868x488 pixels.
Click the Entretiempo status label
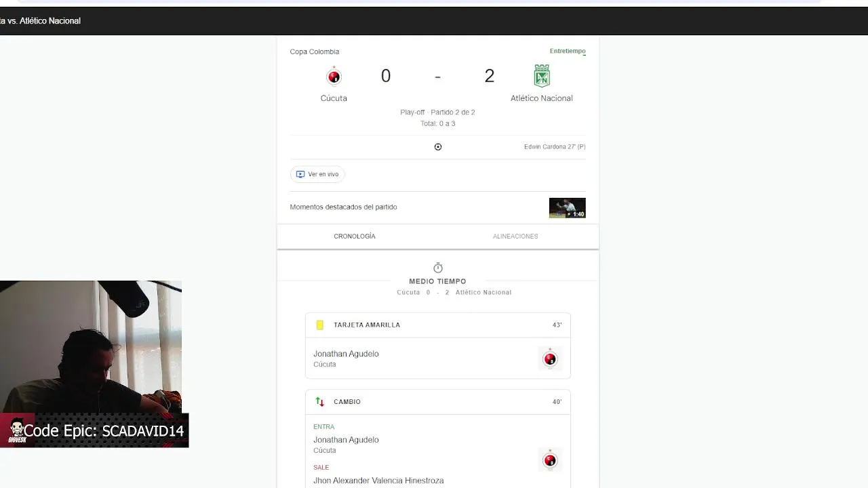[x=568, y=51]
